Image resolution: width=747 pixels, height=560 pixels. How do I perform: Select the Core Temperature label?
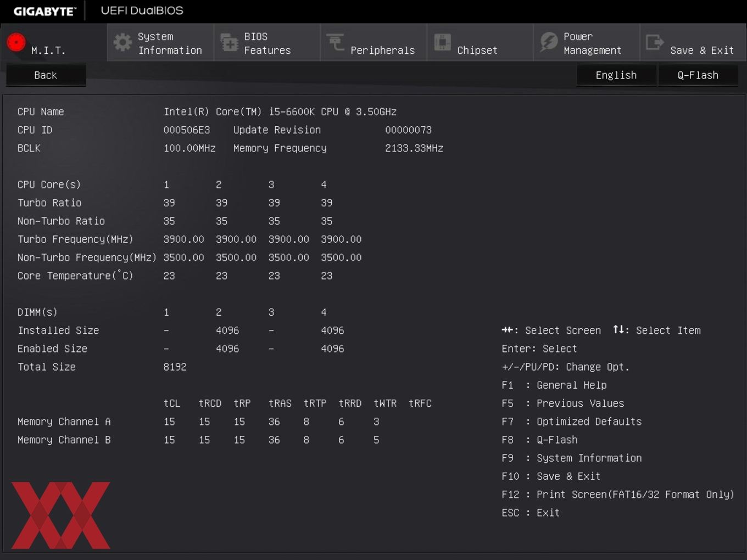coord(75,276)
